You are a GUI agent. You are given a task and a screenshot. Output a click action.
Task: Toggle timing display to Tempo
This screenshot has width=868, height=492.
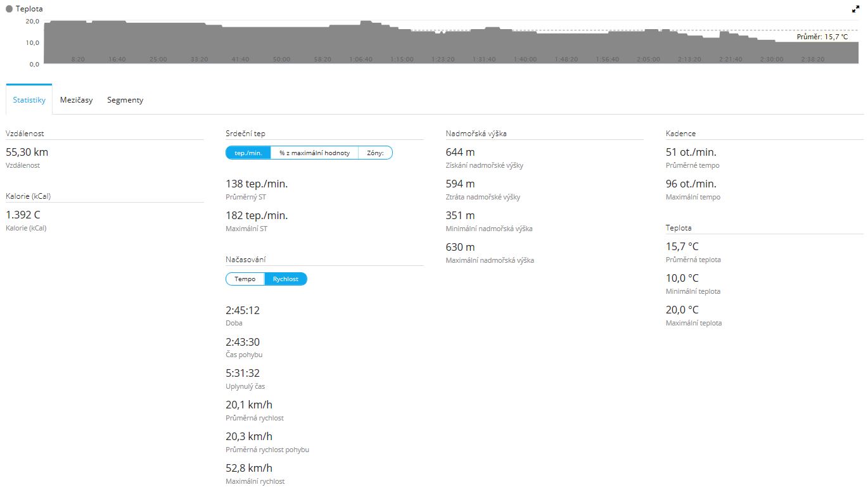click(x=245, y=279)
